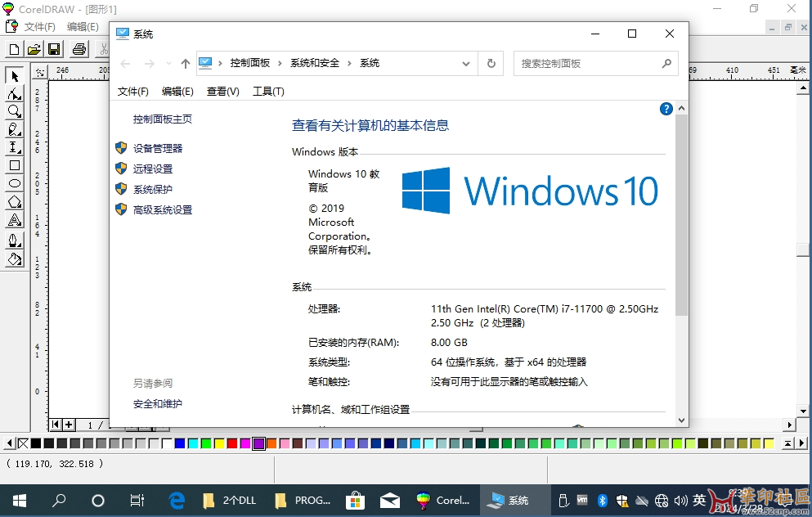Click the Bluetooth tray icon
The height and width of the screenshot is (517, 812).
[x=603, y=501]
